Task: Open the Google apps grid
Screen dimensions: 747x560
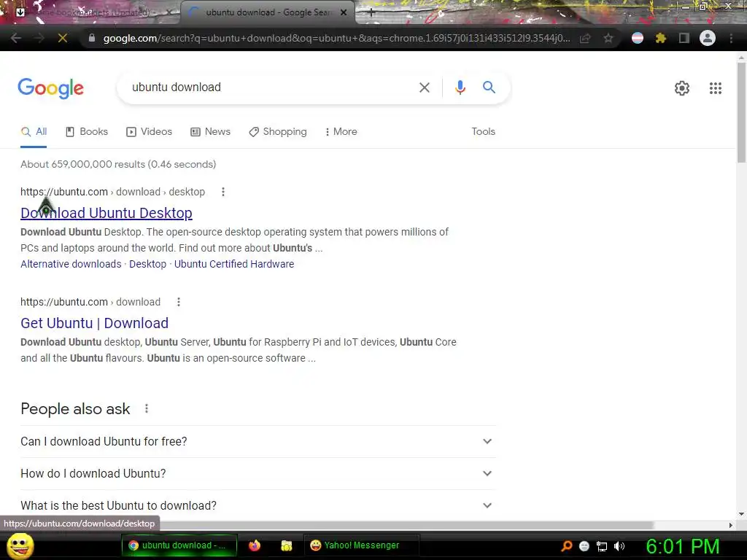Action: 715,88
